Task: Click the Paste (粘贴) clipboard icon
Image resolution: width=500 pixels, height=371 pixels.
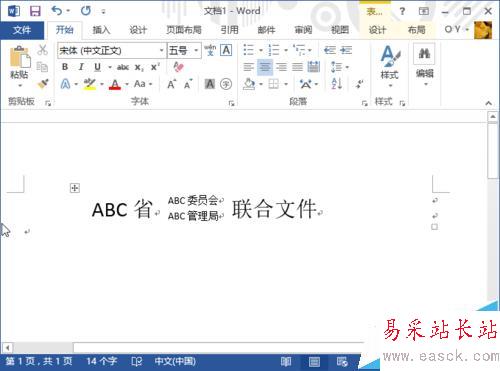Action: click(x=19, y=57)
